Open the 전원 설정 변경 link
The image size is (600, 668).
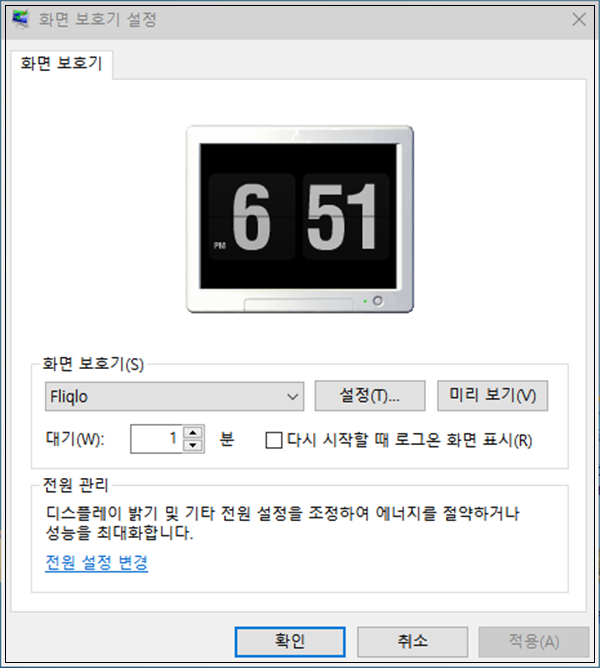(x=97, y=563)
